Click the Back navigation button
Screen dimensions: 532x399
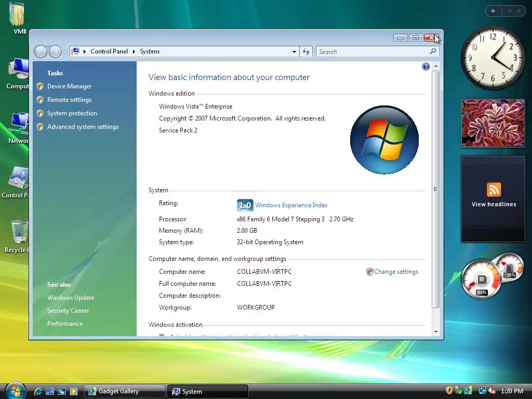point(41,51)
